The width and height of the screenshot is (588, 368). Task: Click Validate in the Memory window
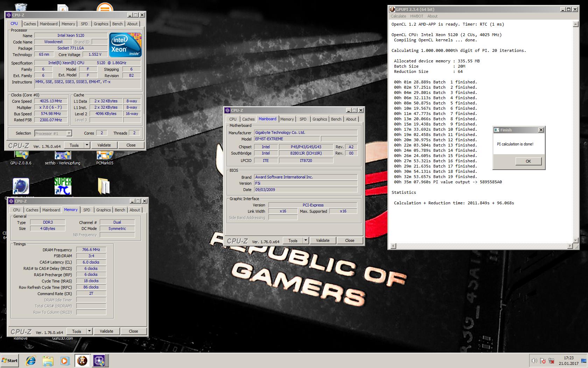[x=106, y=331]
